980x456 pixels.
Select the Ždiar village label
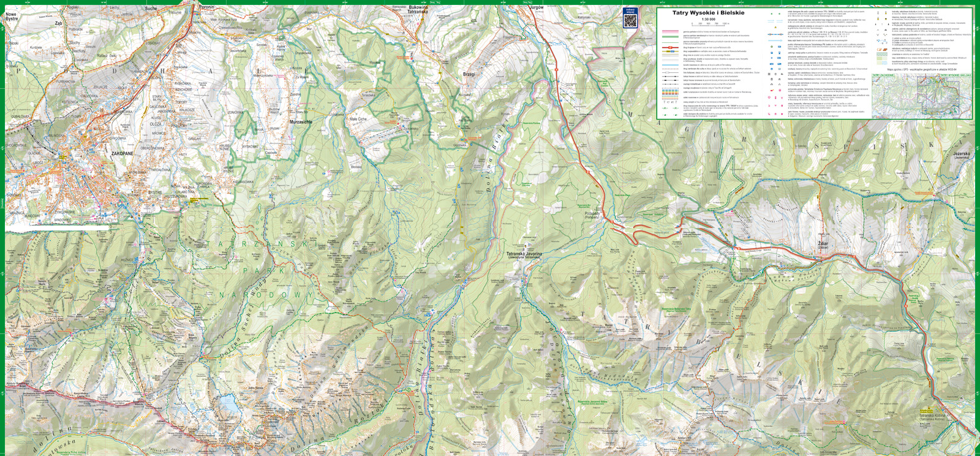pyautogui.click(x=823, y=244)
